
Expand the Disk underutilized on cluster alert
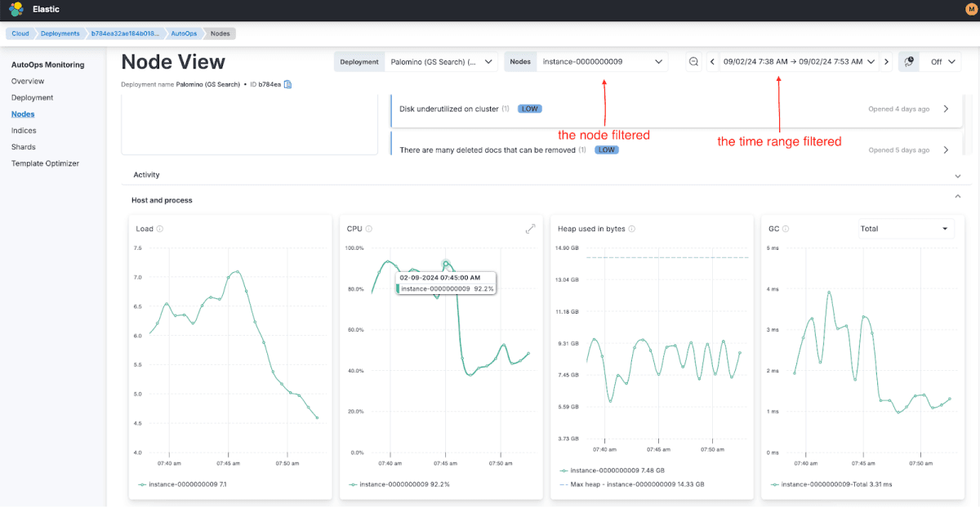945,108
